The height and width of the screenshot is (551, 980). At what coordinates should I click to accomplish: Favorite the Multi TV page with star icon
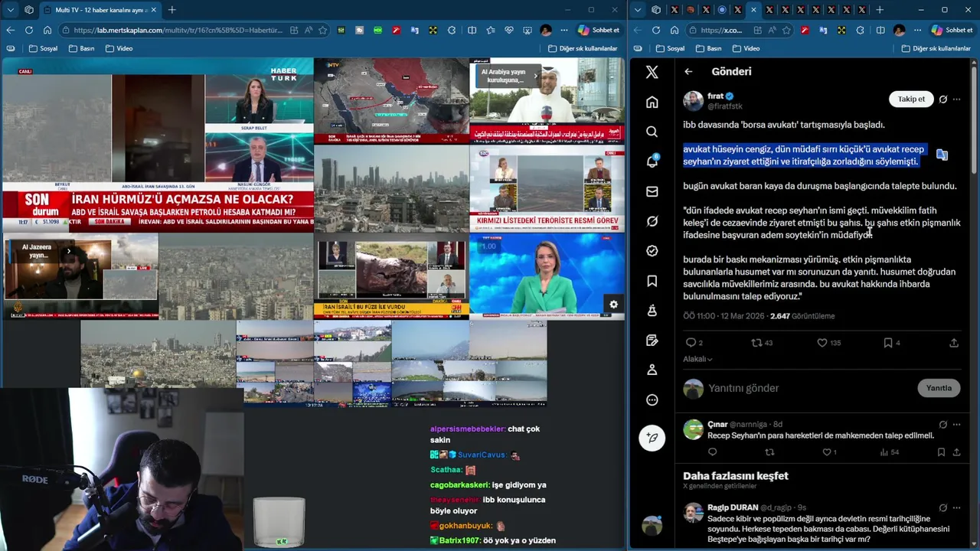click(323, 30)
